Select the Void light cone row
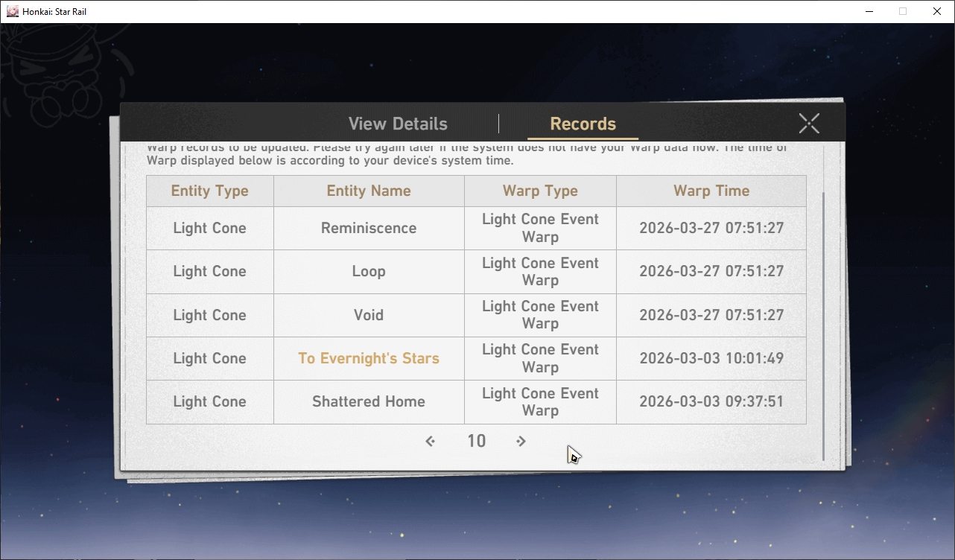Image resolution: width=955 pixels, height=560 pixels. (x=476, y=315)
